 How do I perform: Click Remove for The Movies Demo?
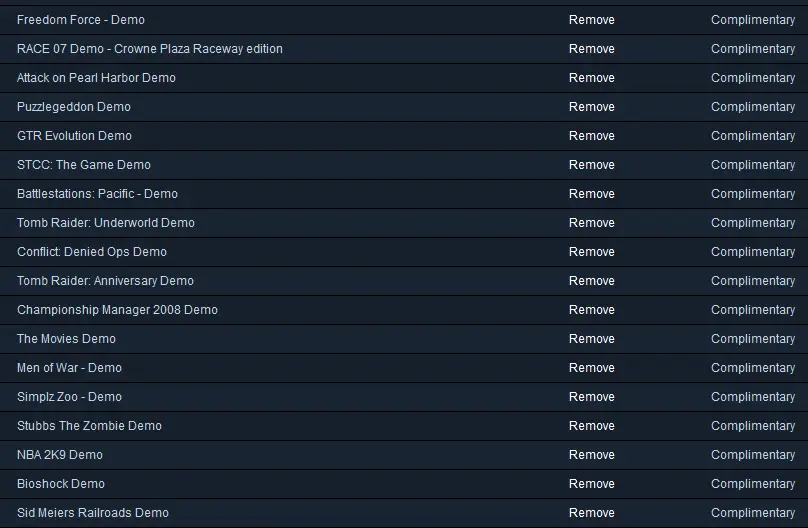coord(592,339)
